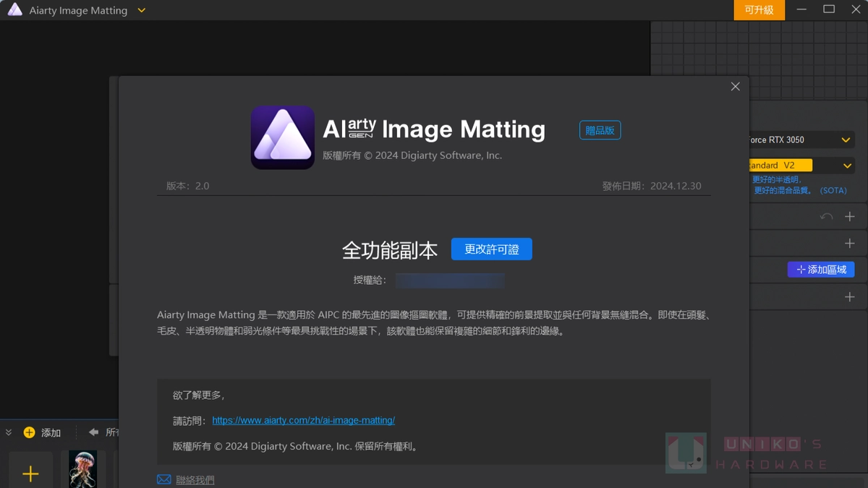Click the 發佈日期：2024.12.30 release date text

pyautogui.click(x=652, y=186)
